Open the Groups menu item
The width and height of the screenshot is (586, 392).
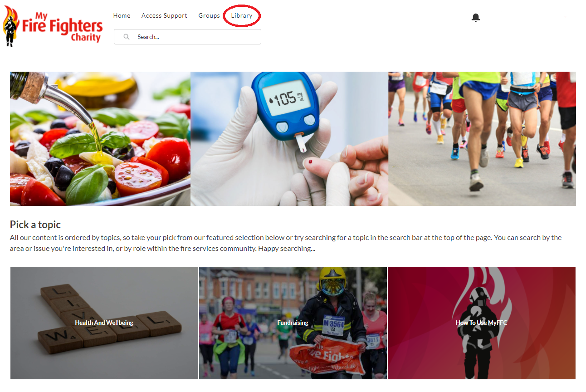point(209,15)
